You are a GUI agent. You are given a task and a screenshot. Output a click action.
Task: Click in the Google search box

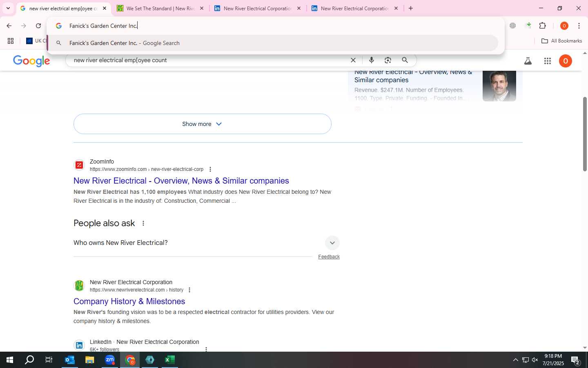point(208,60)
